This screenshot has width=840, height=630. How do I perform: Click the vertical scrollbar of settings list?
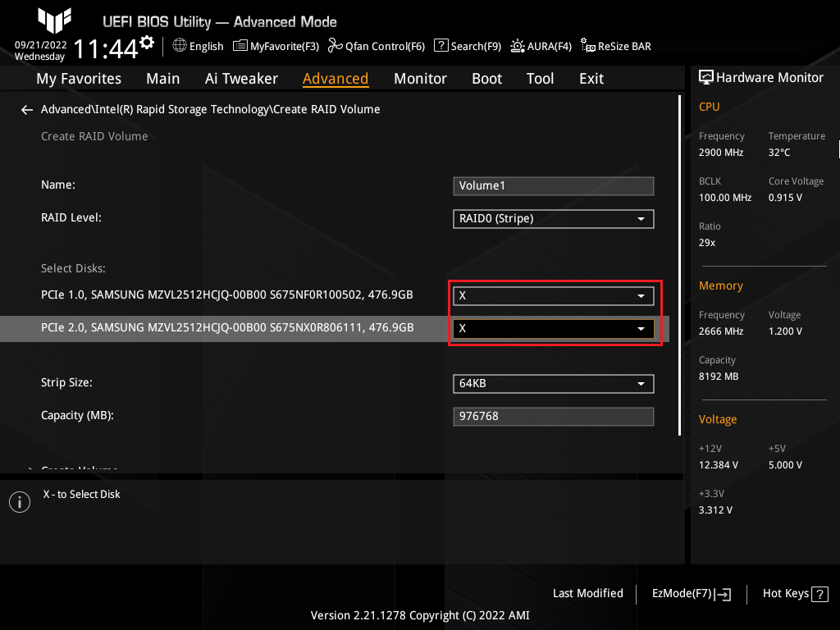[680, 265]
